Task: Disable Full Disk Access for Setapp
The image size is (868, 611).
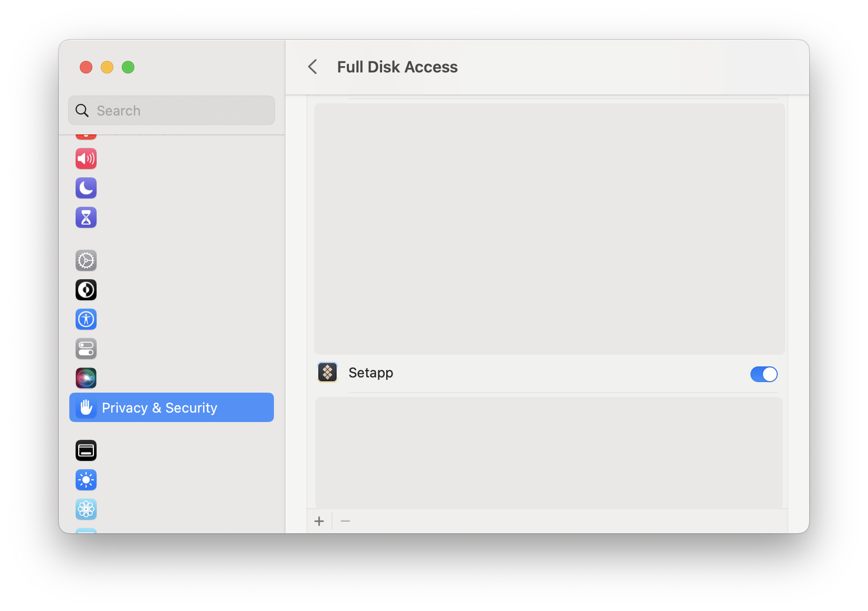Action: tap(764, 374)
